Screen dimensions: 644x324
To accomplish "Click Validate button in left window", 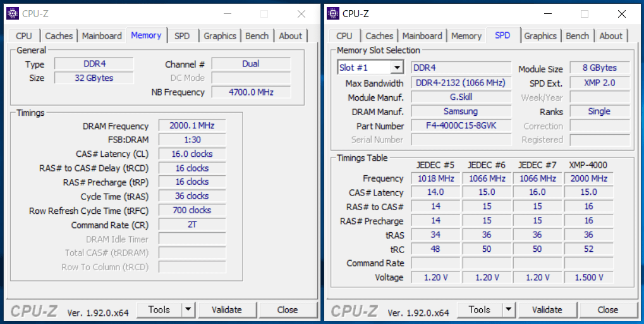I will point(227,309).
